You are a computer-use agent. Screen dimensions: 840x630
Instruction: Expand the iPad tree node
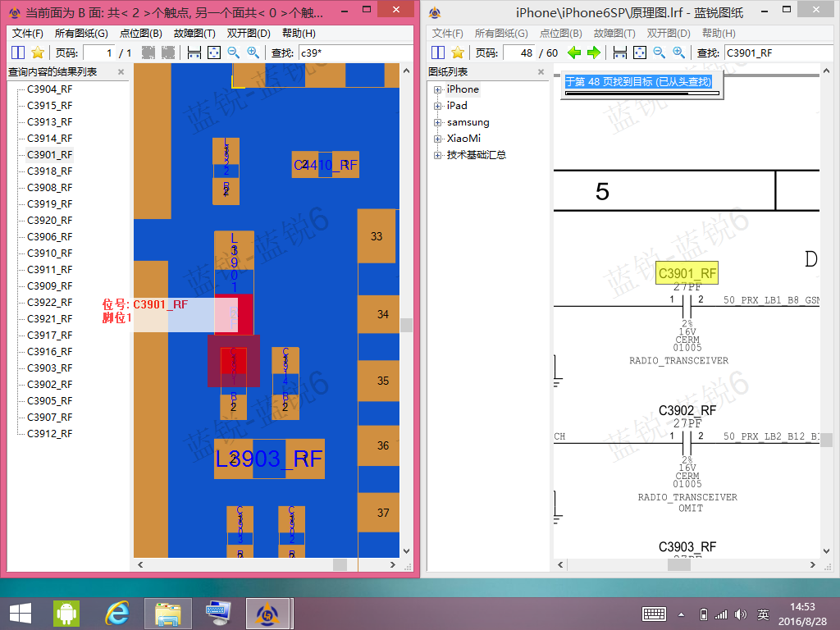[438, 106]
